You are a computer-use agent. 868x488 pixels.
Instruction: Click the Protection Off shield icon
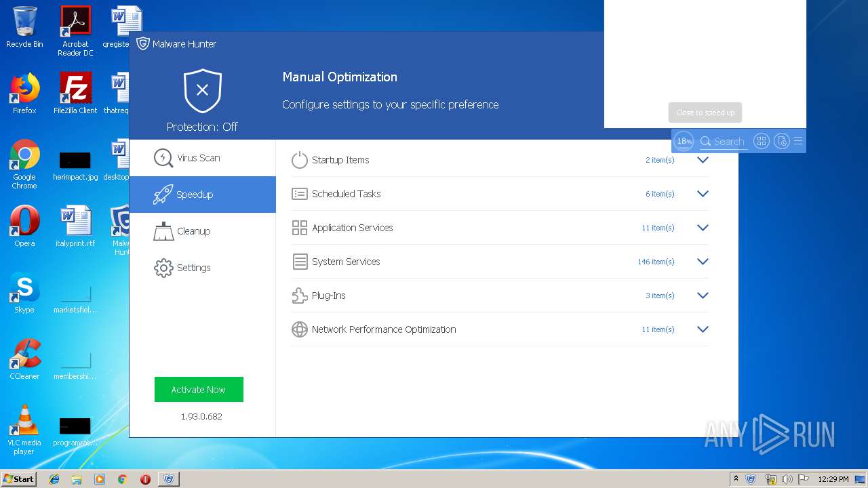(x=202, y=90)
